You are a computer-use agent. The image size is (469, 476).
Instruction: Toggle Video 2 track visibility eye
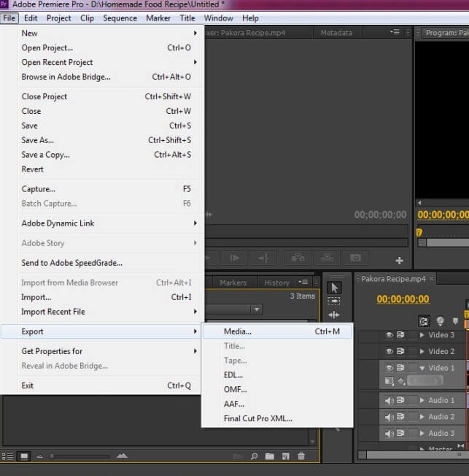pos(389,351)
